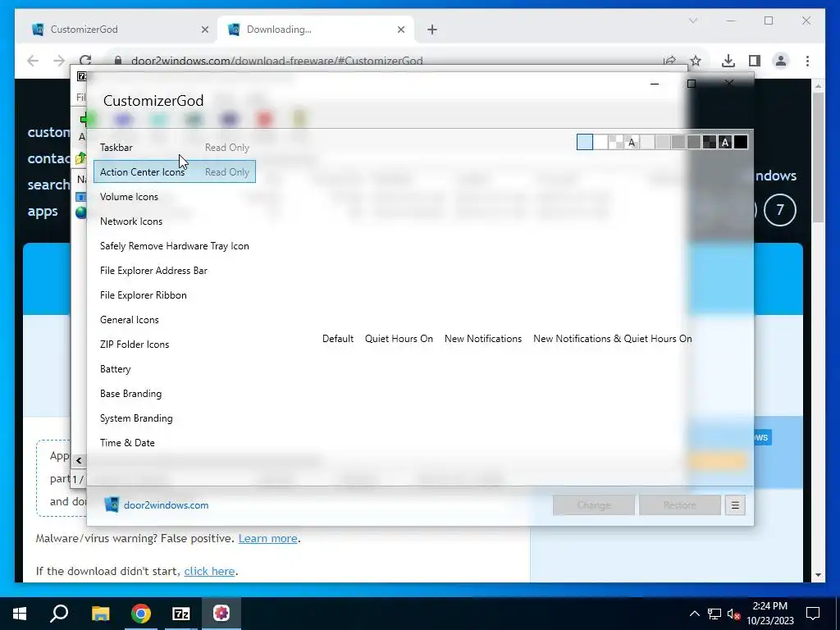840x630 pixels.
Task: Pick the plain white background swatch
Action: tap(600, 142)
